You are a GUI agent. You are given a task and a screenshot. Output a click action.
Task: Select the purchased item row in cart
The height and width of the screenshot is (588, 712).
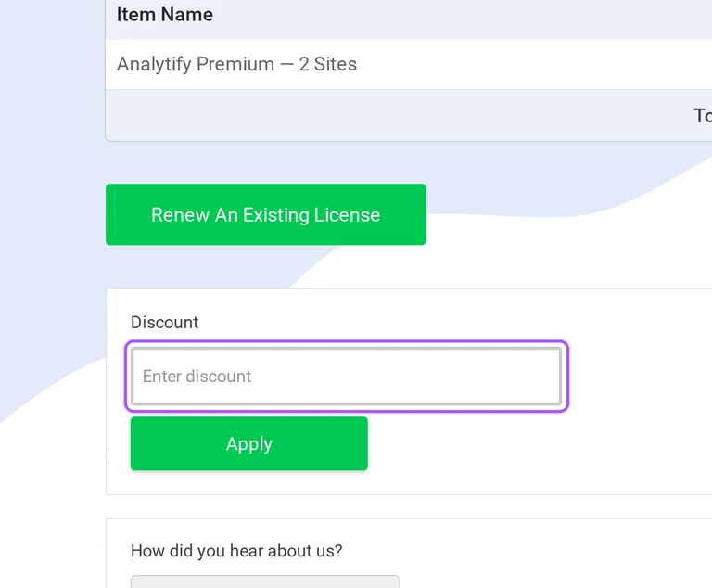pyautogui.click(x=409, y=64)
